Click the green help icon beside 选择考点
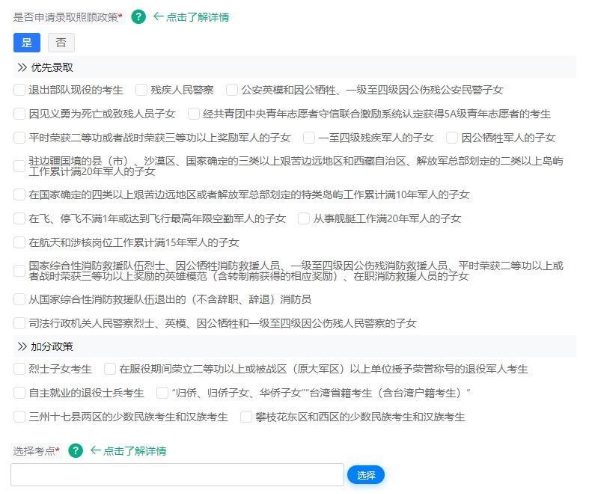 tap(76, 450)
